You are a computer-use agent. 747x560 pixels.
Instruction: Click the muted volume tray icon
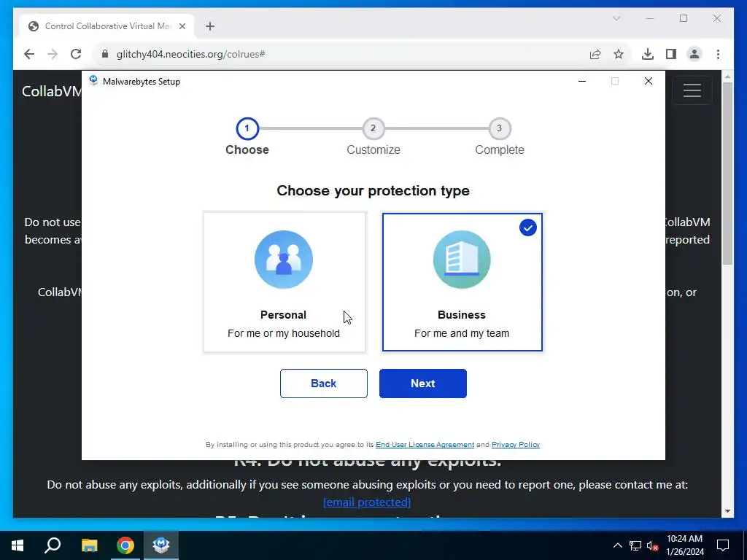click(653, 545)
